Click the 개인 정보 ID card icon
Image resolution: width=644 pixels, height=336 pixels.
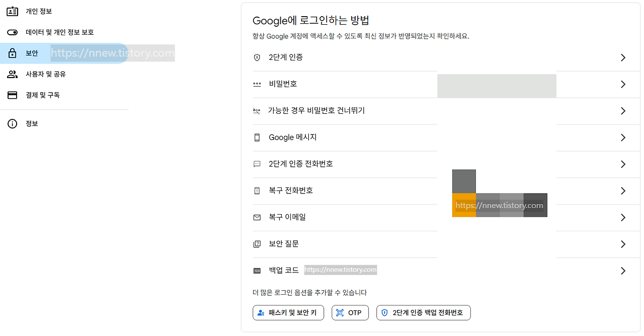pyautogui.click(x=12, y=11)
